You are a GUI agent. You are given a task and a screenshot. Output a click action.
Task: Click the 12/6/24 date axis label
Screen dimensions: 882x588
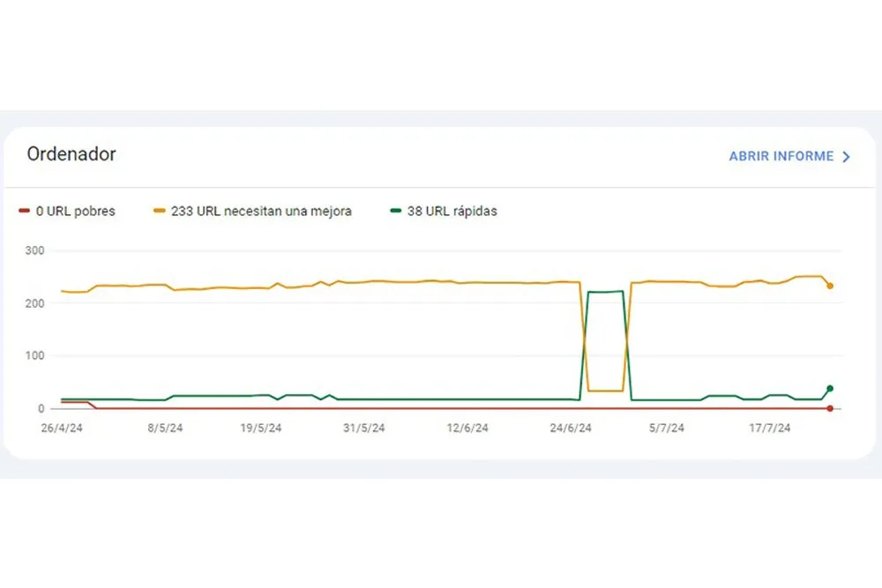(467, 428)
